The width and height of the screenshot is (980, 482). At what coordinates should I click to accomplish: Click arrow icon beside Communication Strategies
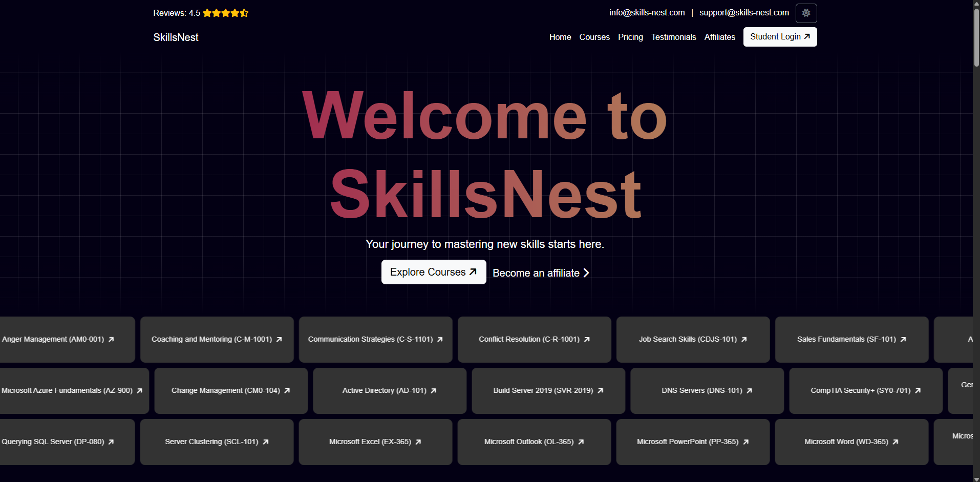click(x=440, y=339)
